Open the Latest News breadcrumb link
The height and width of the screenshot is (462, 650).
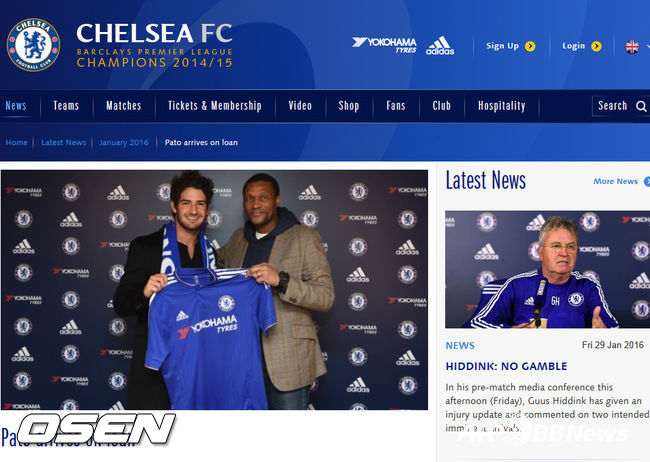click(x=63, y=142)
